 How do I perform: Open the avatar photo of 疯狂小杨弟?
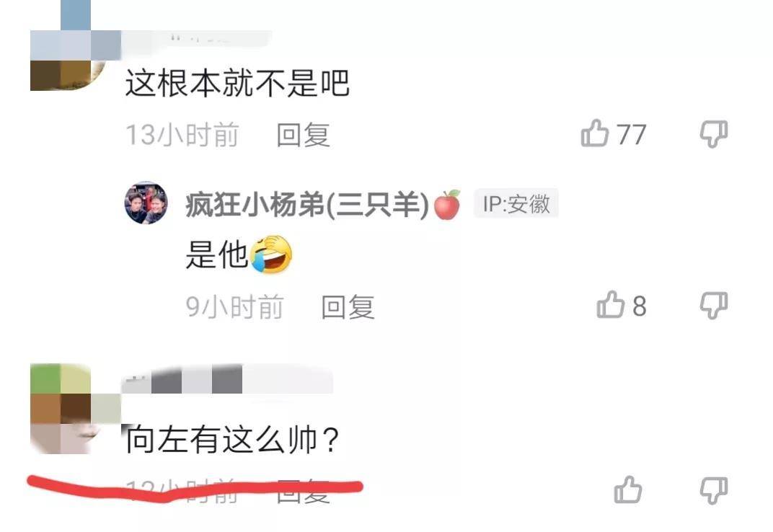coord(146,203)
